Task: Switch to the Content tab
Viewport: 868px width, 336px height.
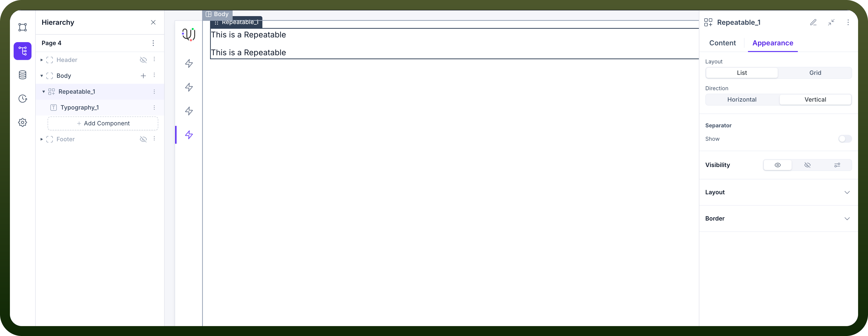Action: pyautogui.click(x=722, y=43)
